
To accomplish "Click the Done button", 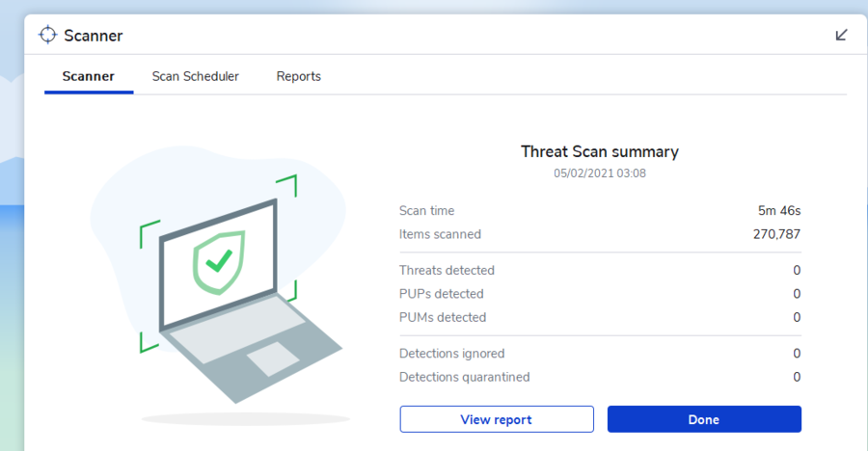I will pyautogui.click(x=704, y=419).
